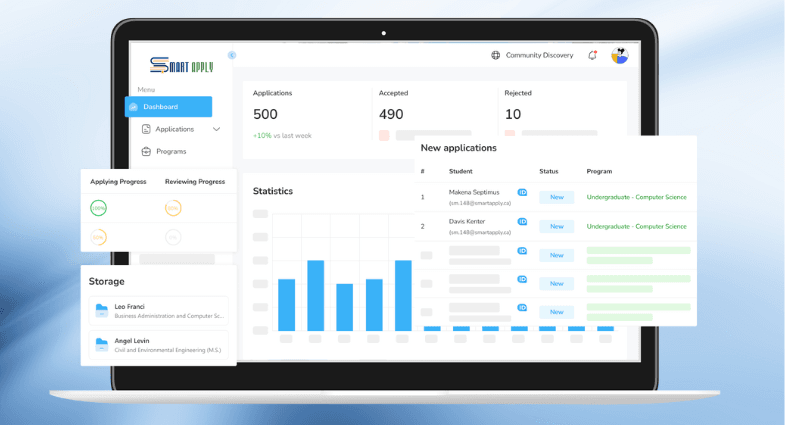
Task: Expand the Applications submenu chevron
Action: pyautogui.click(x=216, y=129)
